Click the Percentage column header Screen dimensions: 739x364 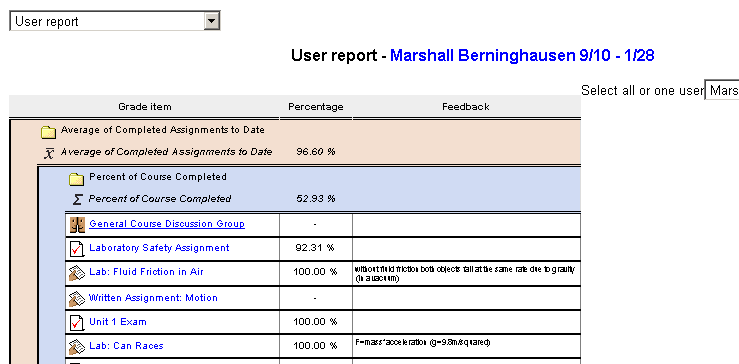pos(316,107)
